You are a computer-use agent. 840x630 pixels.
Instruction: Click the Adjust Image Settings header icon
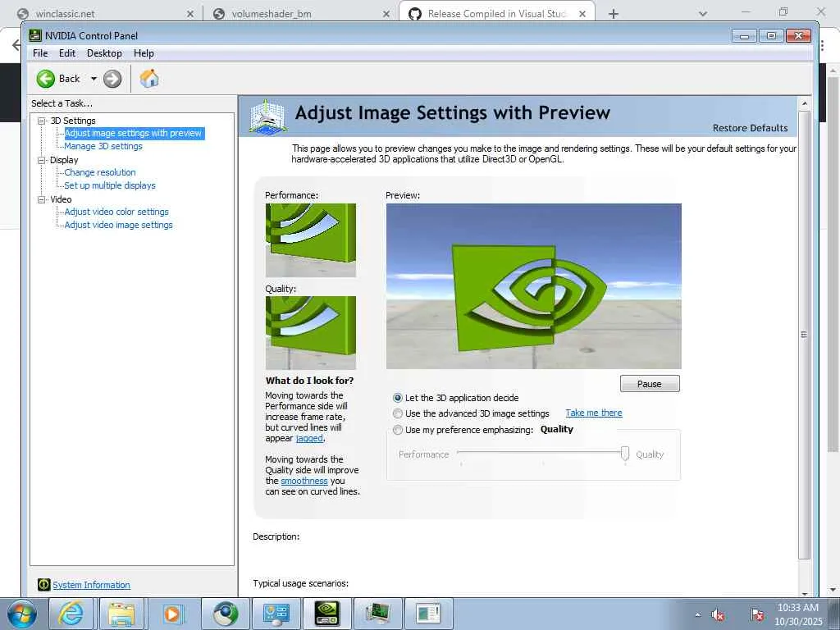pyautogui.click(x=267, y=116)
